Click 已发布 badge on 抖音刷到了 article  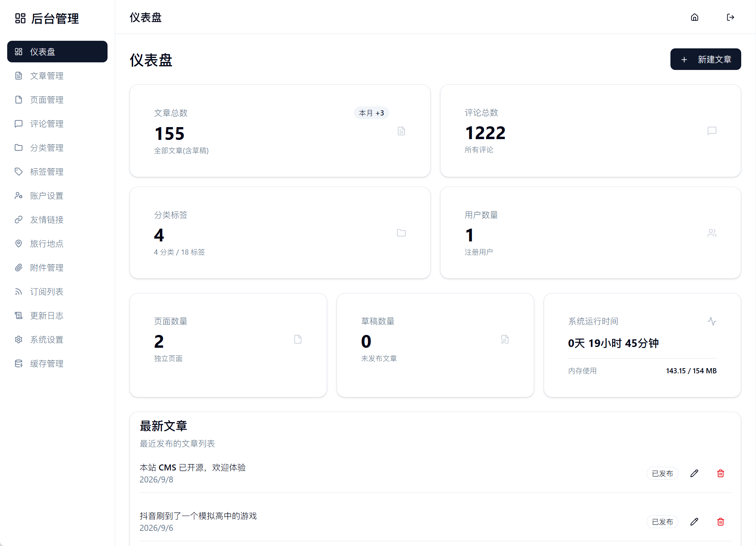662,522
